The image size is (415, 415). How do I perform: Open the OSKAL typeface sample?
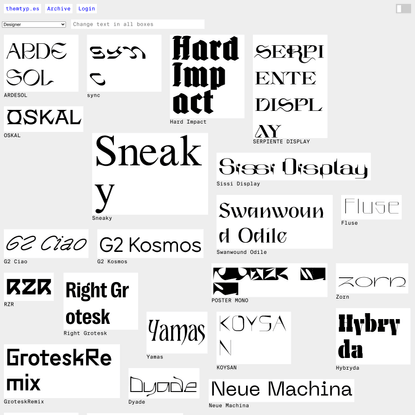(44, 119)
